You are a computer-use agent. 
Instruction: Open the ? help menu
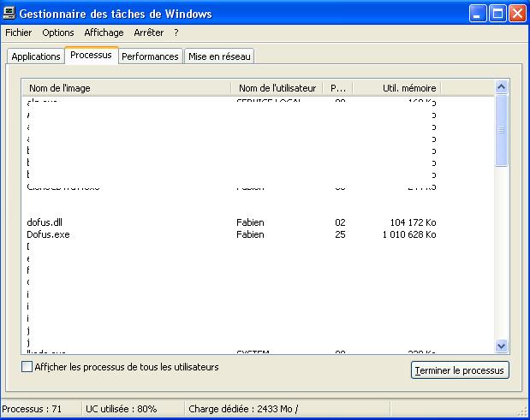tap(176, 33)
